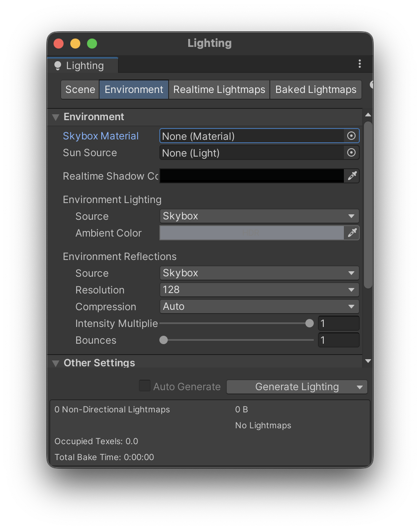Open the Resolution dropdown showing 128

259,290
